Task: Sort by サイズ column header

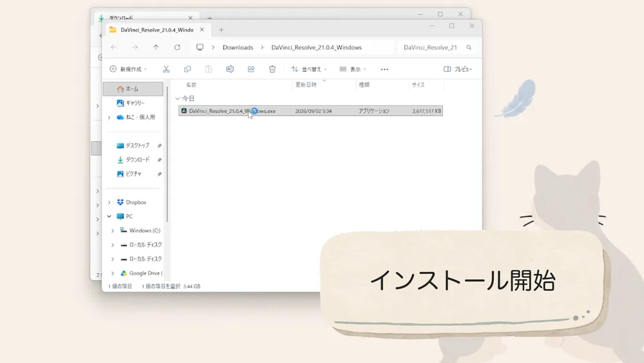Action: pyautogui.click(x=418, y=84)
